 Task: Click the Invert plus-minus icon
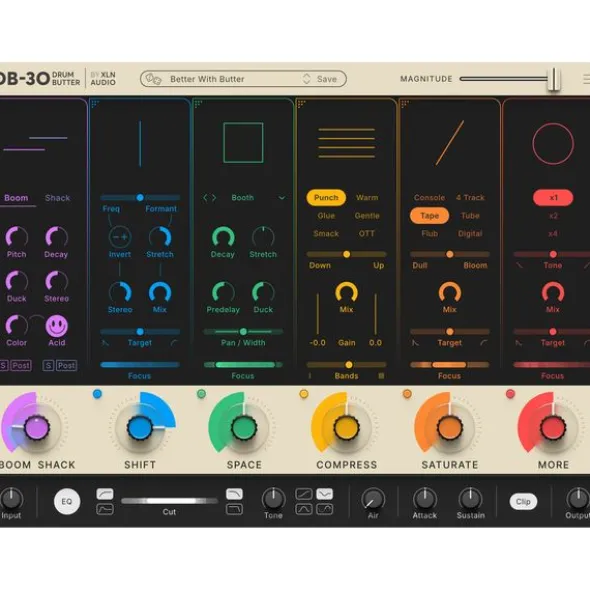pos(120,237)
